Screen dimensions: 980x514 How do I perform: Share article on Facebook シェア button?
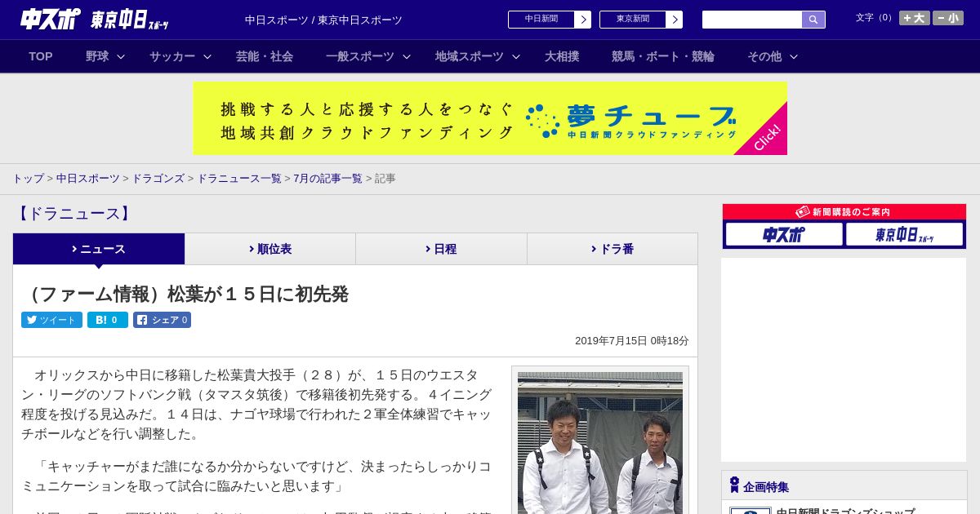point(162,320)
